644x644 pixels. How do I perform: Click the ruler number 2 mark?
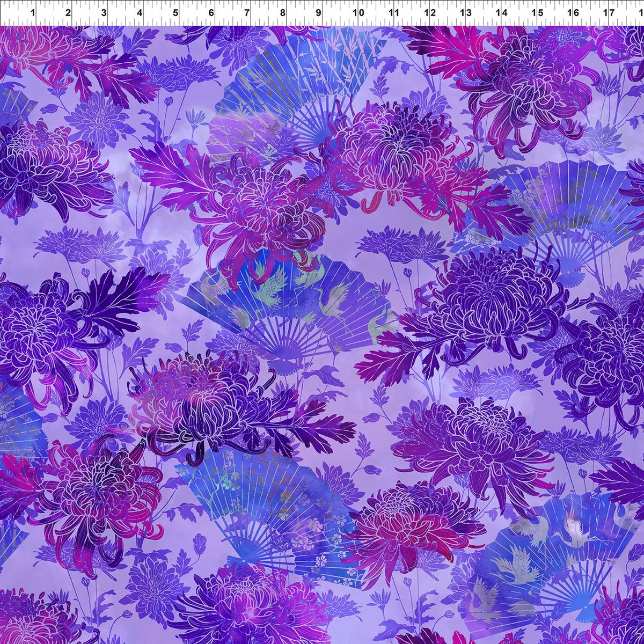click(x=68, y=12)
